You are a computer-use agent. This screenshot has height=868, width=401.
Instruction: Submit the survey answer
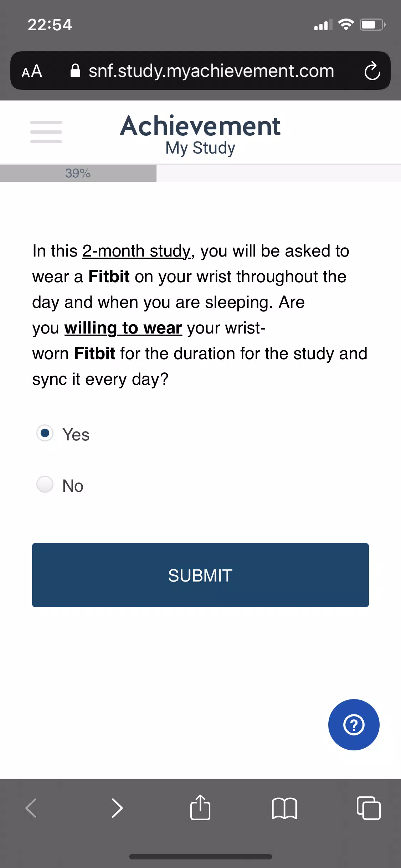pyautogui.click(x=200, y=575)
